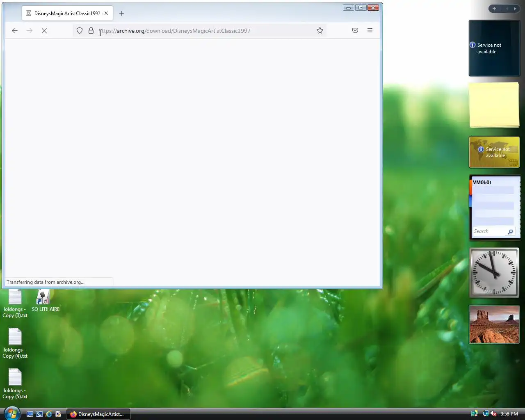
Task: Click the yellow sticky Notes gadget
Action: (x=494, y=105)
